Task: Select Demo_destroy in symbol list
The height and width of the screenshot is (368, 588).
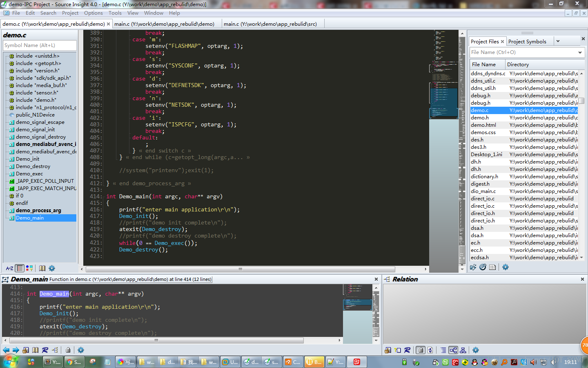Action: [33, 166]
